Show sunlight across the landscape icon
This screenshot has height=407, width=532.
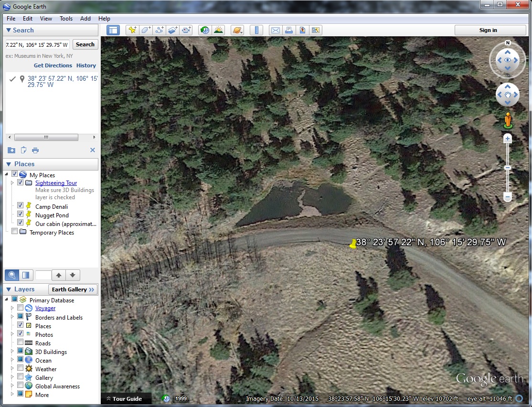[219, 30]
